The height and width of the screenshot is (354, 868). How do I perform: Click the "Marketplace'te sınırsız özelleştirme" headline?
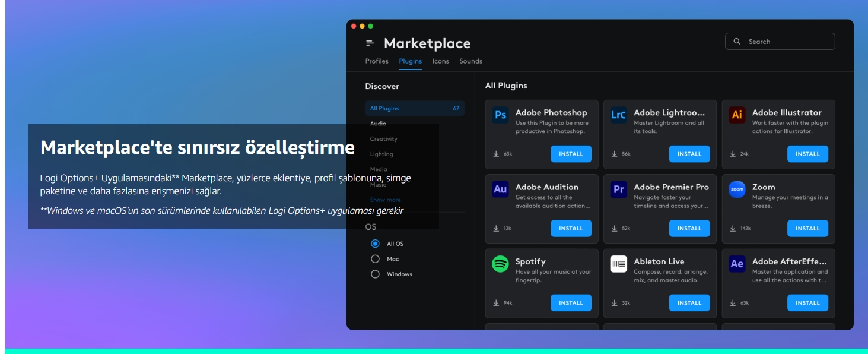click(198, 147)
